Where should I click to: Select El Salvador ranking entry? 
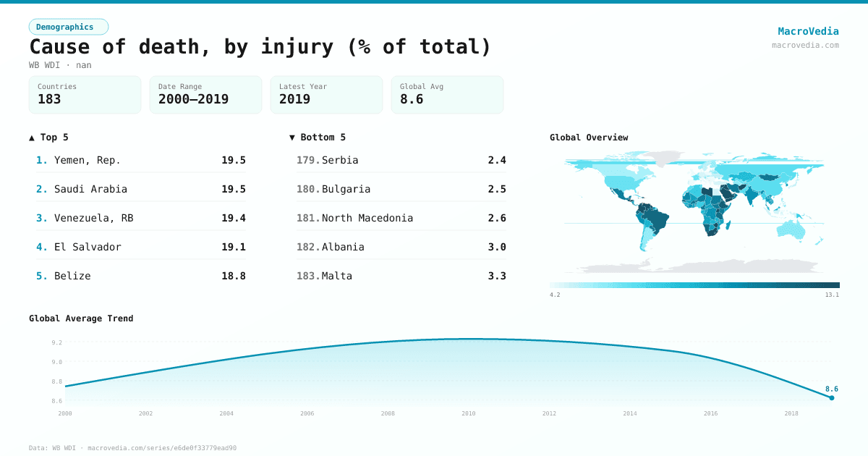(140, 247)
